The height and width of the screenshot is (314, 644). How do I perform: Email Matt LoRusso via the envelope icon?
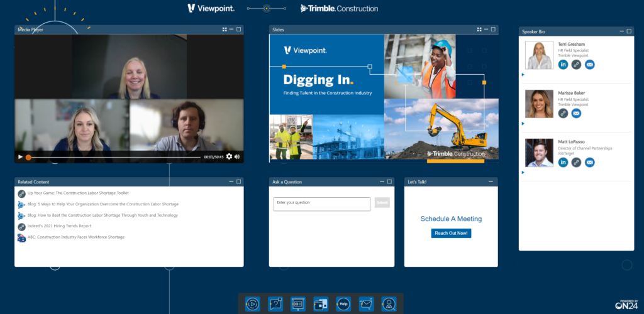pyautogui.click(x=589, y=162)
